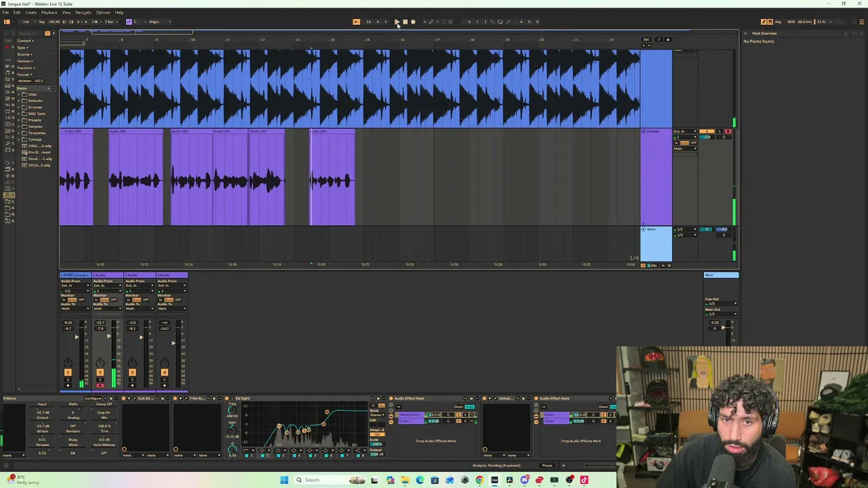Expand the Devices filter in browser
The height and width of the screenshot is (488, 868).
[x=25, y=61]
